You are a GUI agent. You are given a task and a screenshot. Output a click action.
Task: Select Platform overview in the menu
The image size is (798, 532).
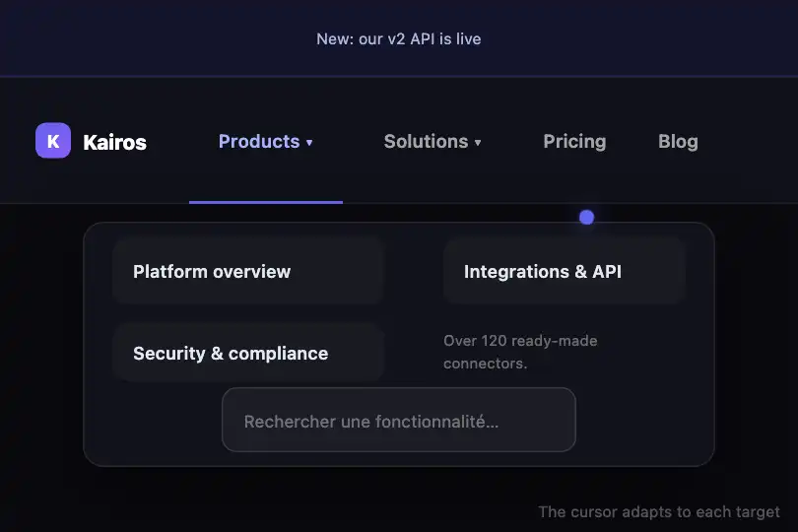click(248, 271)
